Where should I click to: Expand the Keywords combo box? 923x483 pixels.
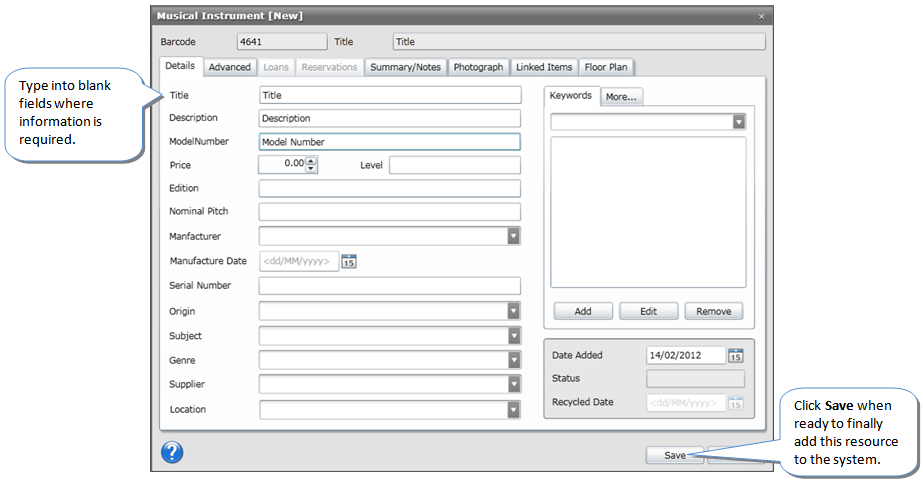(x=738, y=121)
